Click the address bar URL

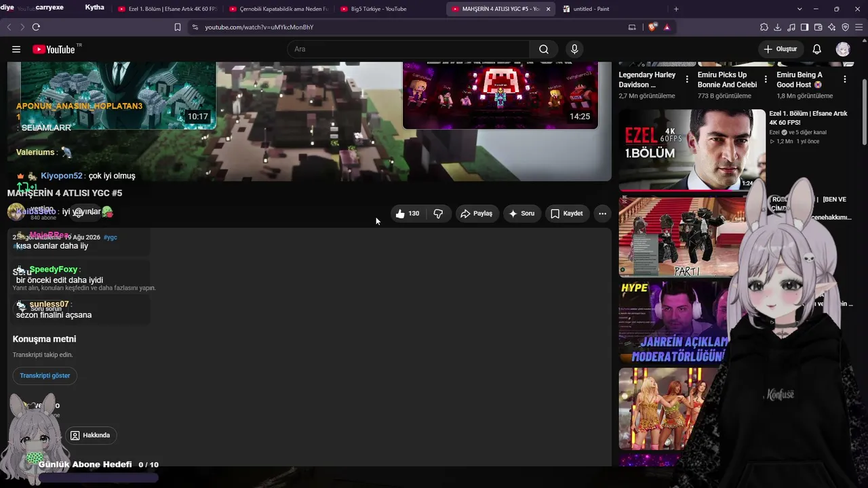point(259,27)
